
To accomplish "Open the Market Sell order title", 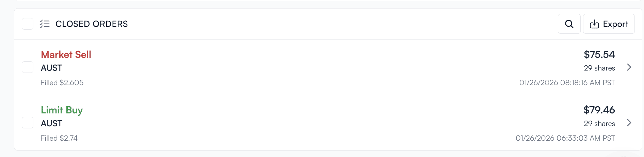I will pyautogui.click(x=66, y=54).
